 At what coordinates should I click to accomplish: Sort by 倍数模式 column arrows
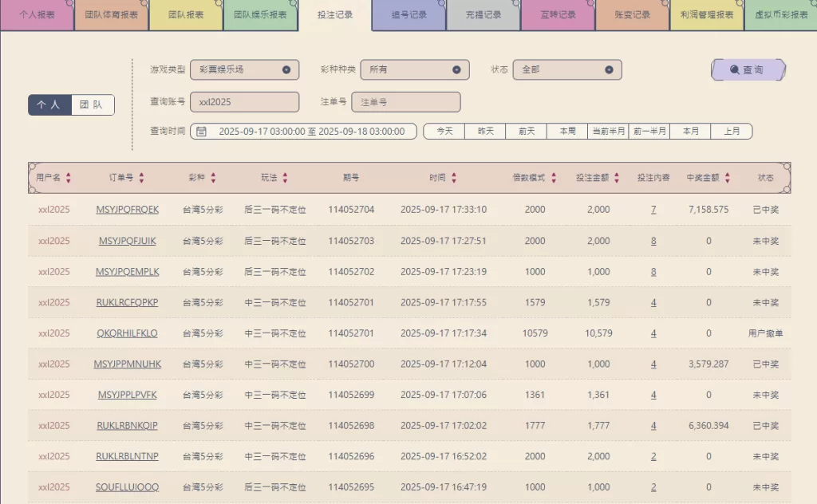(554, 178)
